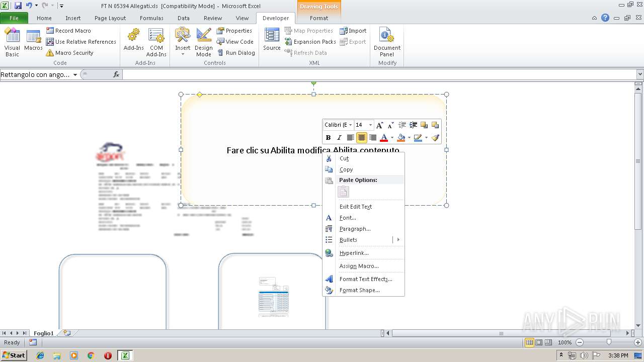
Task: Decrease indent in mini toolbar
Action: [402, 125]
